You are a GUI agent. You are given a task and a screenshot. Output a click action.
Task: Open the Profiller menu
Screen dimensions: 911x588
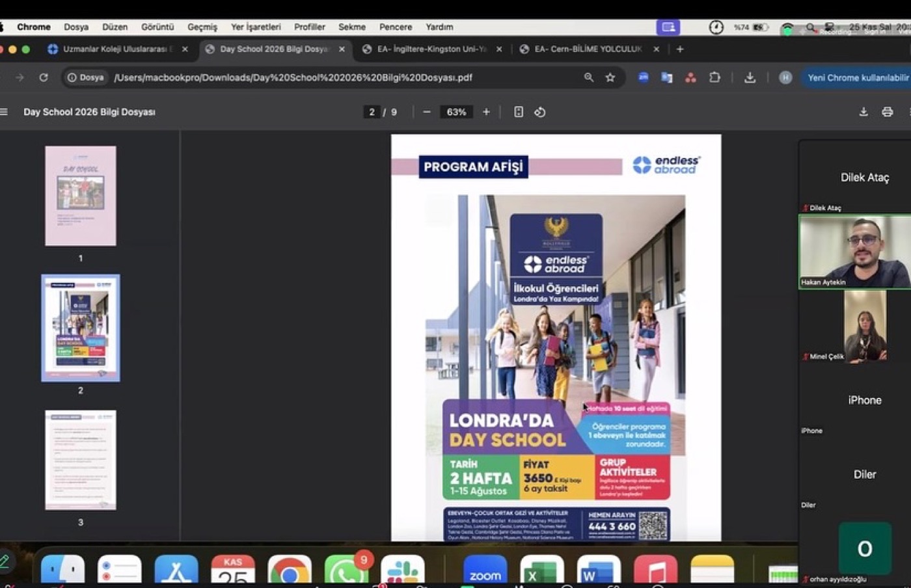(310, 27)
